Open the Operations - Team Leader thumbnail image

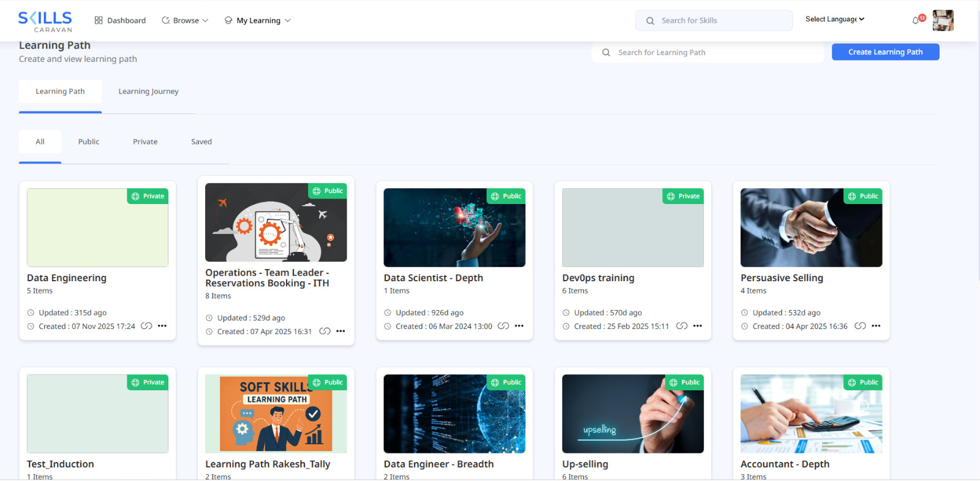click(x=276, y=222)
